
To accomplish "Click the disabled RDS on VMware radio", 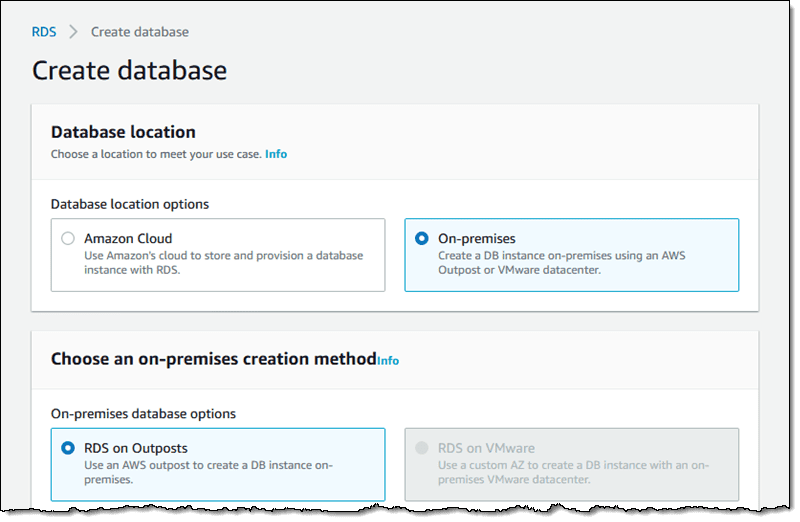I will (421, 448).
